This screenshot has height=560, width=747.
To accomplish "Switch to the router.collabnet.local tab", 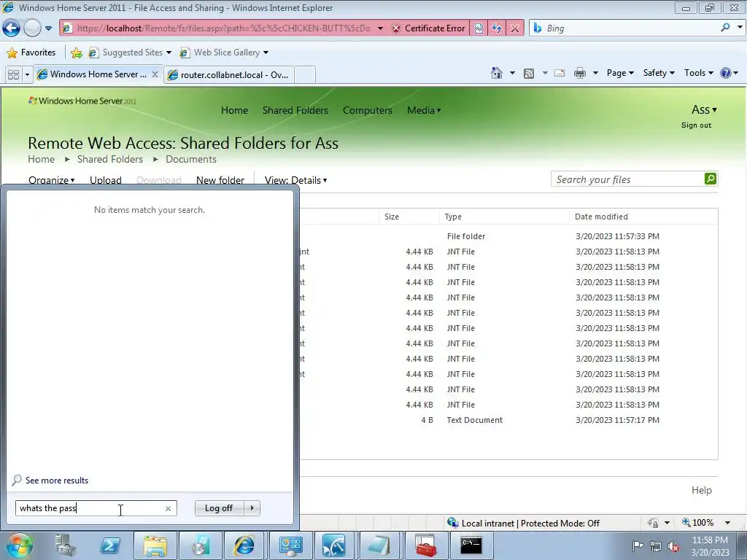I will coord(229,75).
